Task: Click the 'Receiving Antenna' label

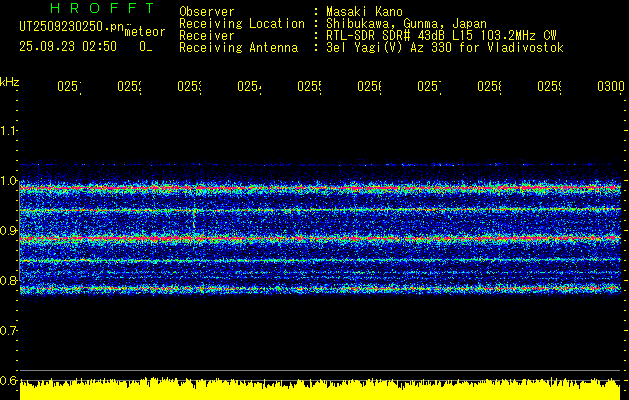Action: [239, 48]
